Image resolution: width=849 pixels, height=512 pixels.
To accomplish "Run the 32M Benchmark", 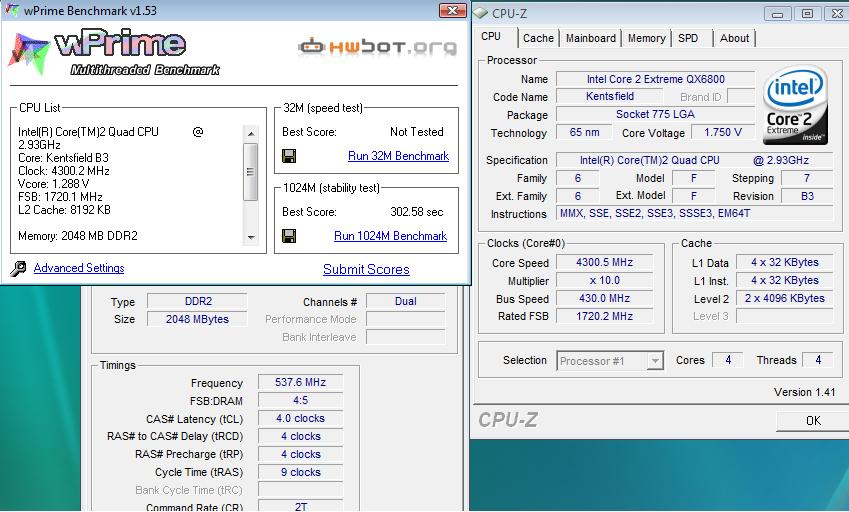I will pyautogui.click(x=398, y=156).
